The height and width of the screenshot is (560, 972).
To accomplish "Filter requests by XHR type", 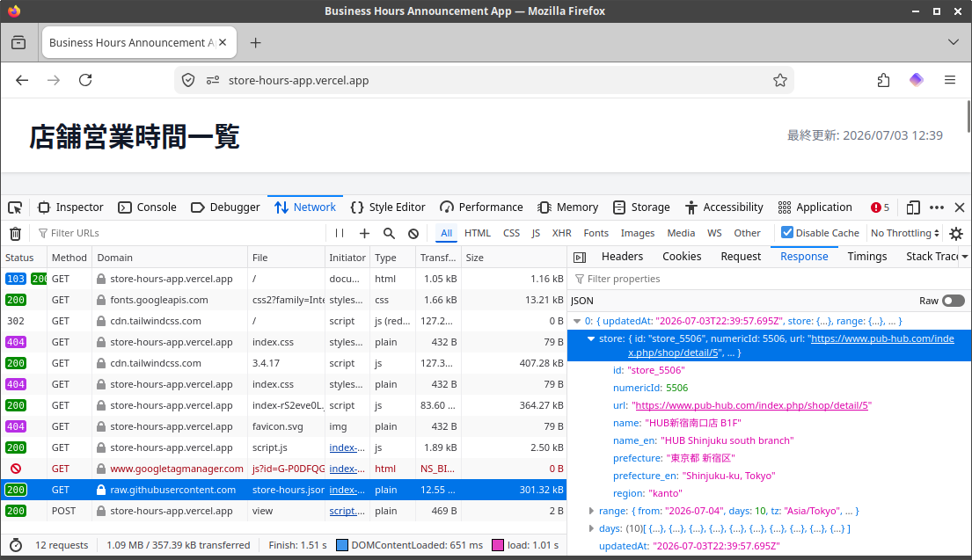I will point(561,234).
